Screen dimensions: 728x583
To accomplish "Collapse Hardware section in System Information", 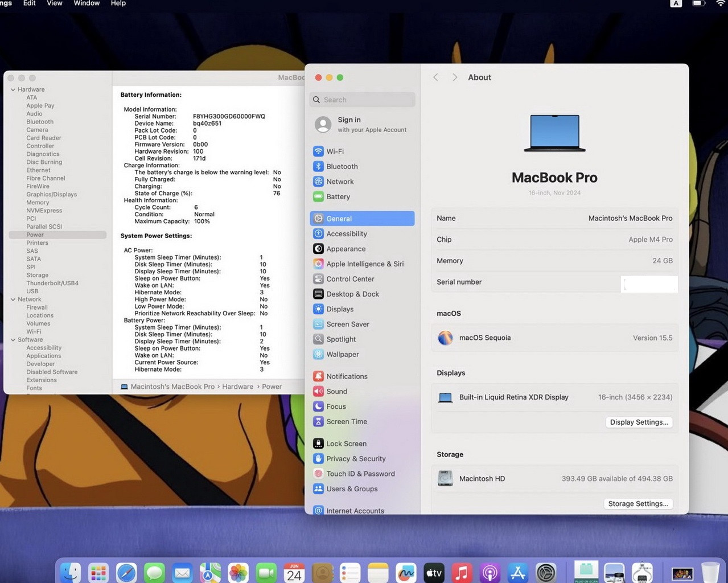I will point(13,90).
